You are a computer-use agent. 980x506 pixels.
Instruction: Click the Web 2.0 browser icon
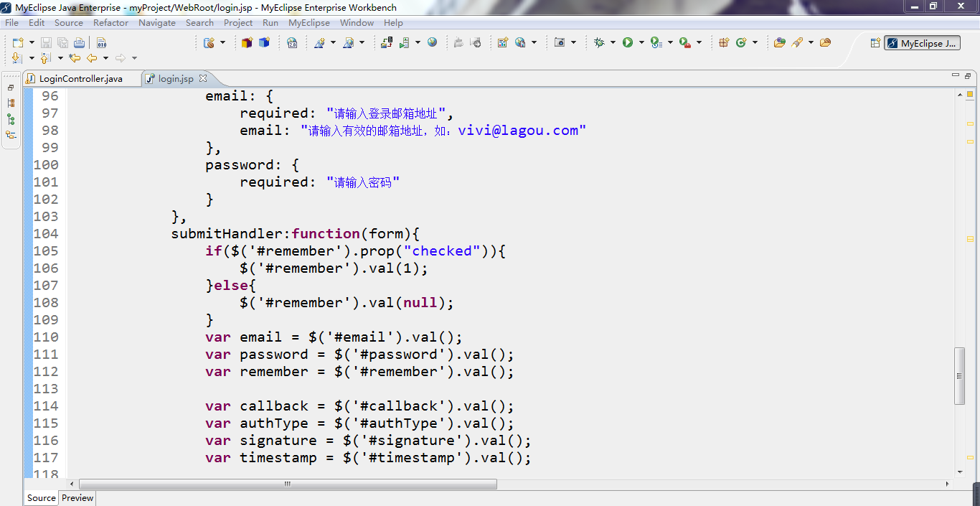coord(292,43)
